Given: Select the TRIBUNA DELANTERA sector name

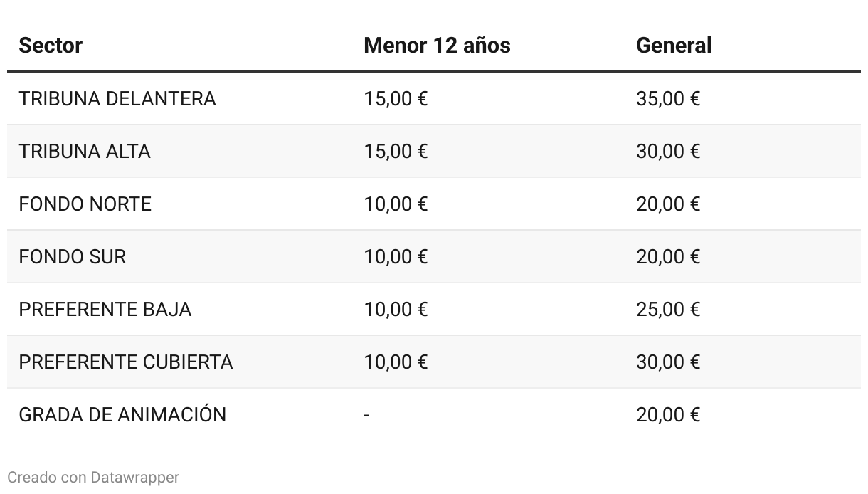Looking at the screenshot, I should tap(117, 98).
